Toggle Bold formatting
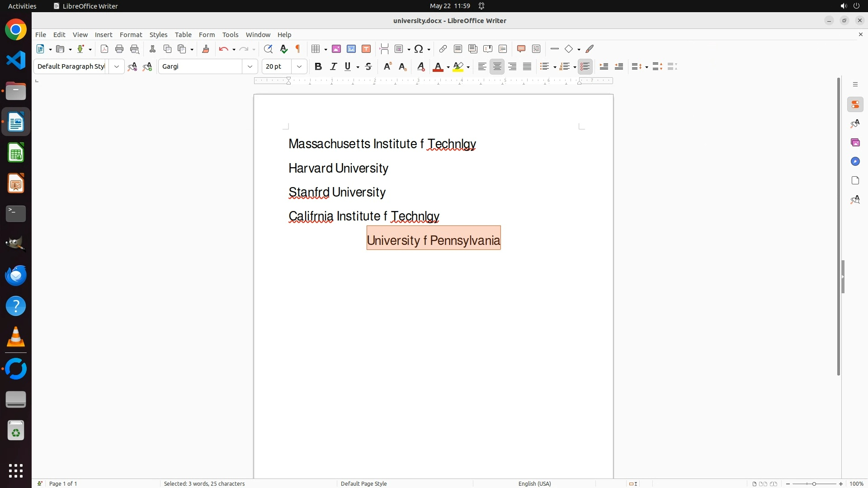Image resolution: width=868 pixels, height=488 pixels. tap(318, 66)
